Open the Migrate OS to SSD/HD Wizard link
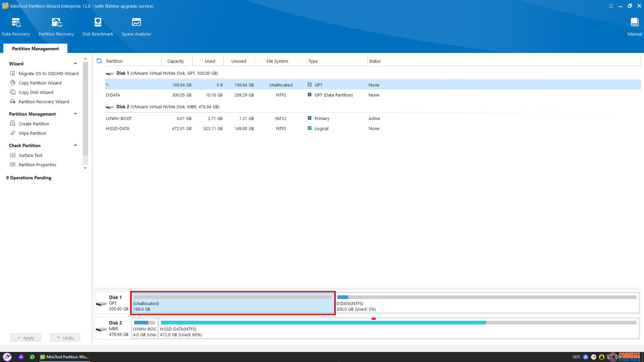The image size is (644, 362). click(49, 73)
